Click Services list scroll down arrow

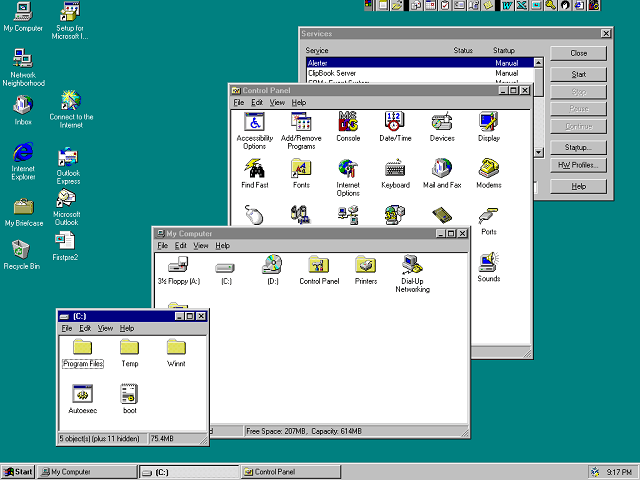pyautogui.click(x=538, y=152)
